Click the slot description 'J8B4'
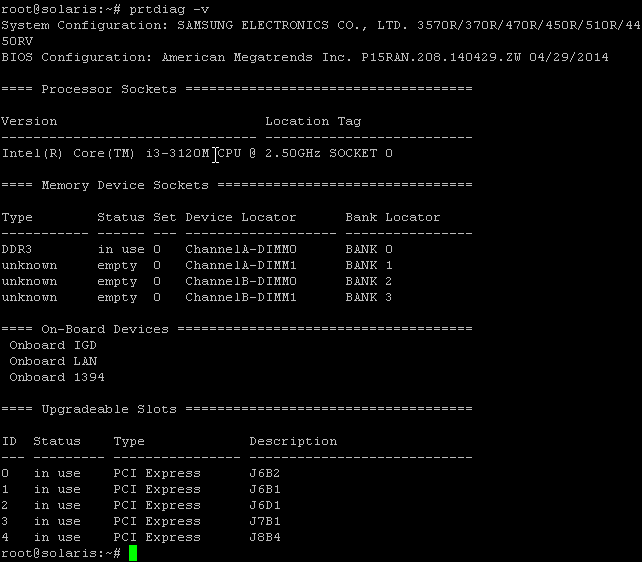642x562 pixels. (265, 537)
